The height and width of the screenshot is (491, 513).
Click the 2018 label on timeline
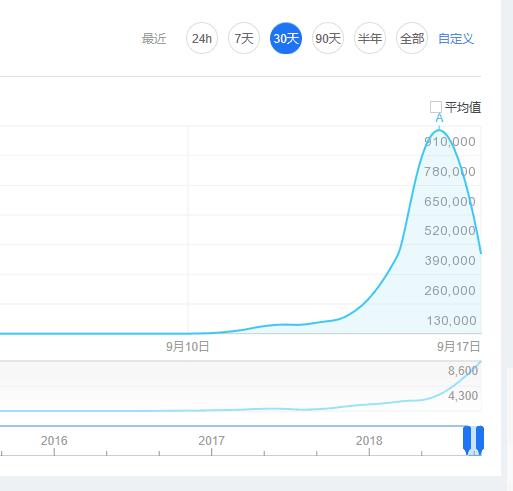(x=369, y=441)
